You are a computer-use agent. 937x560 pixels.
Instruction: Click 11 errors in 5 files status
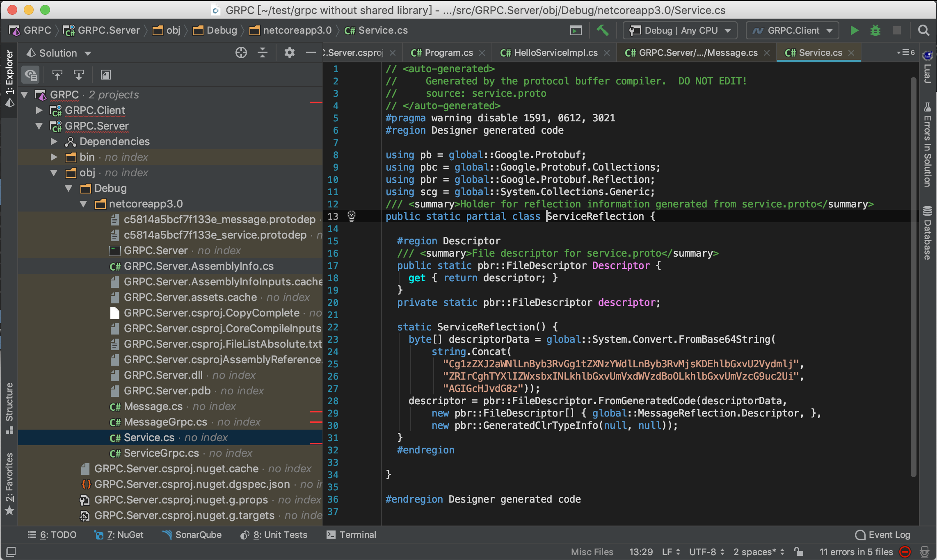click(x=856, y=552)
